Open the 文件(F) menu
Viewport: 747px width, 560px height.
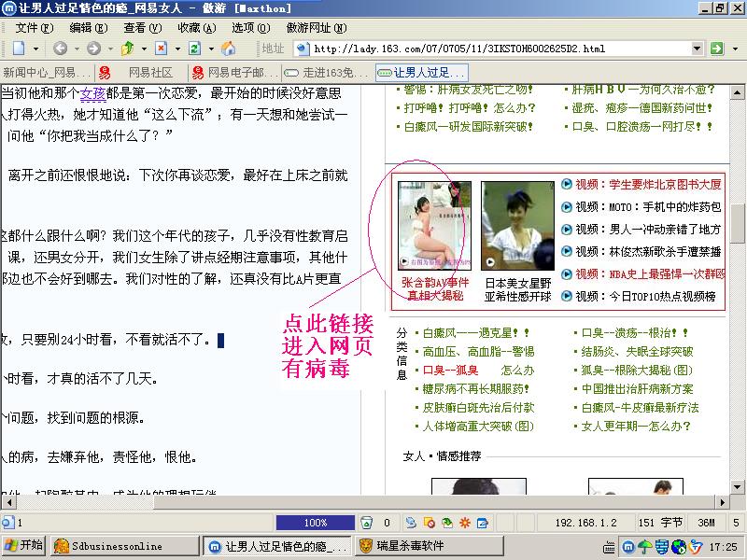pyautogui.click(x=35, y=28)
